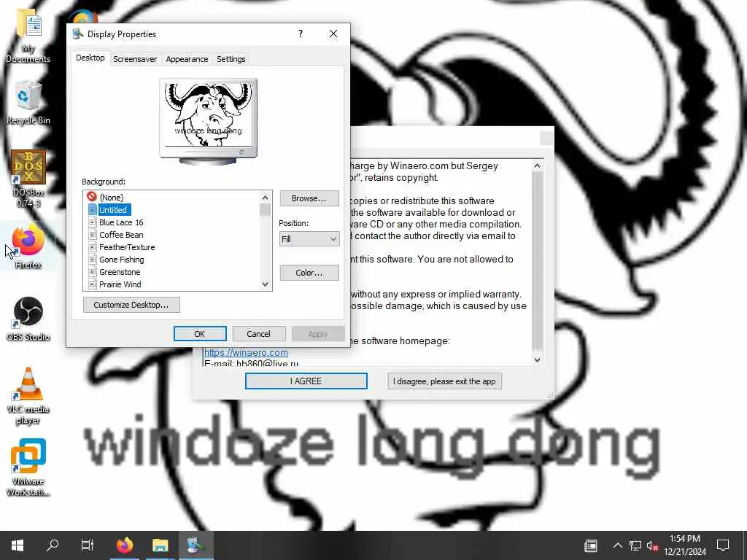Click Browse... for a wallpaper
The image size is (747, 560).
[309, 198]
